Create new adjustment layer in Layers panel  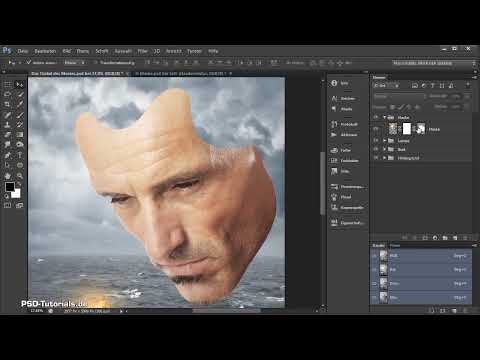pos(435,238)
